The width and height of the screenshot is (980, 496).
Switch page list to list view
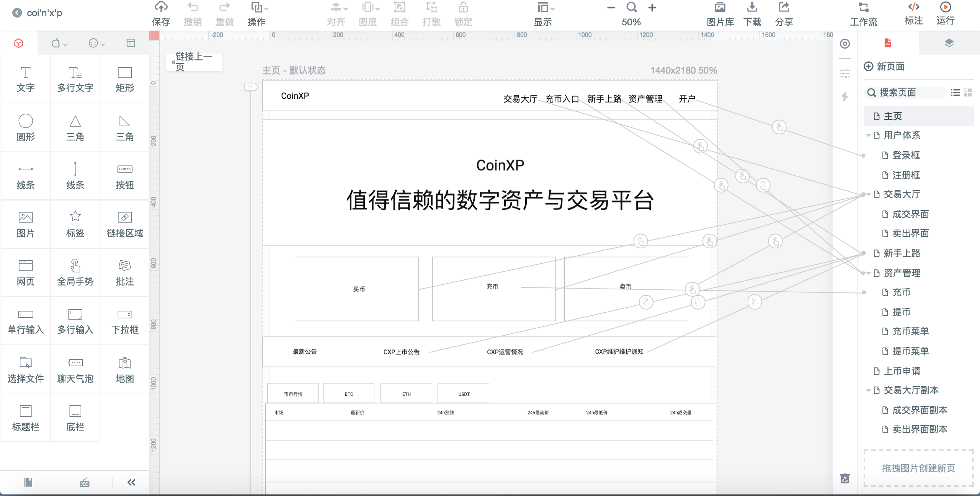[955, 93]
